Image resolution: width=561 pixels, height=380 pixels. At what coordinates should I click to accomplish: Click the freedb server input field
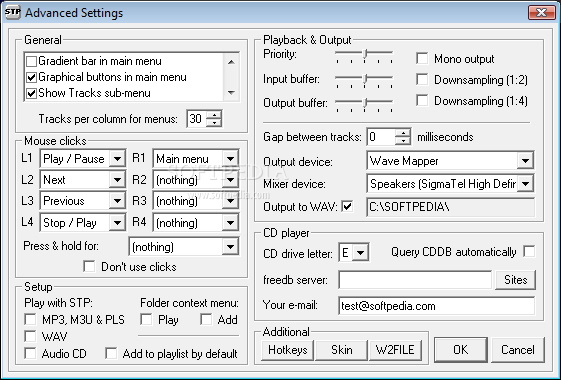coord(415,279)
